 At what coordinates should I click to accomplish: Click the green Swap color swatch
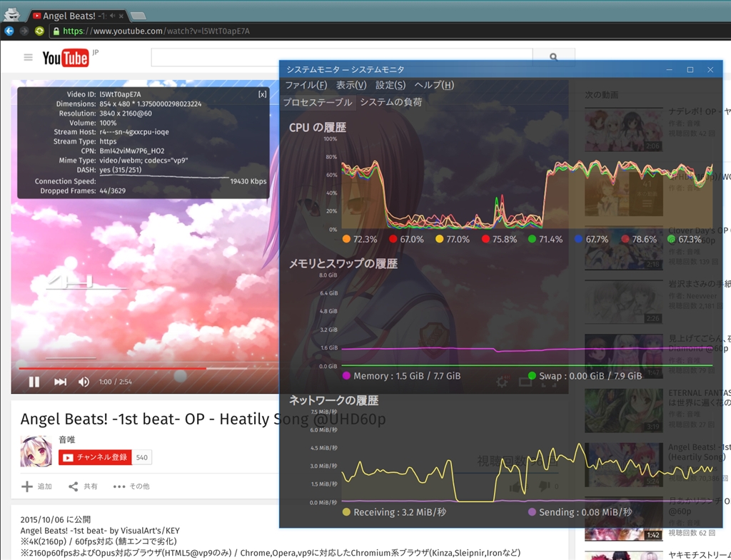click(532, 375)
